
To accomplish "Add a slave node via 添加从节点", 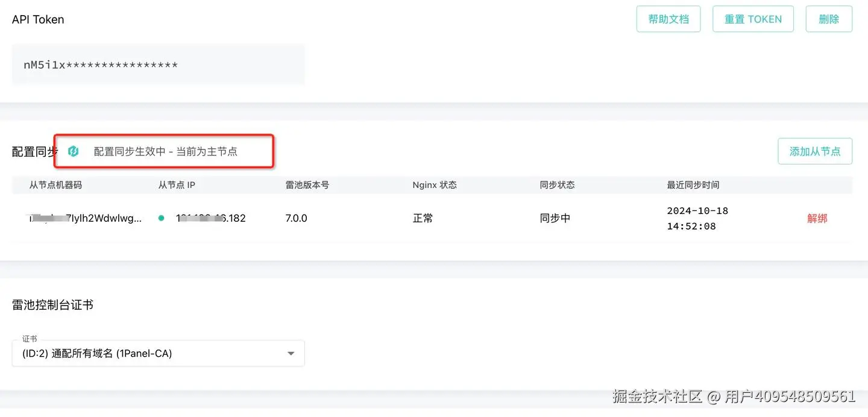I will click(815, 151).
